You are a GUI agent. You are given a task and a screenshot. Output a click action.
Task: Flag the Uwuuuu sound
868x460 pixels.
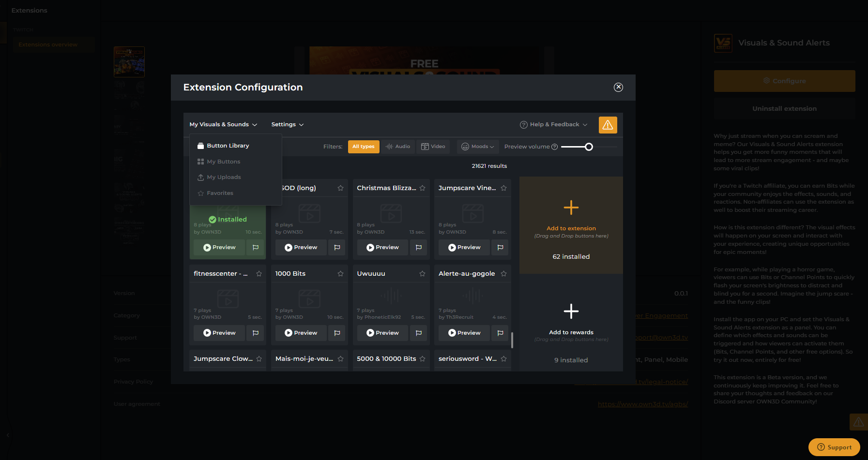point(419,333)
